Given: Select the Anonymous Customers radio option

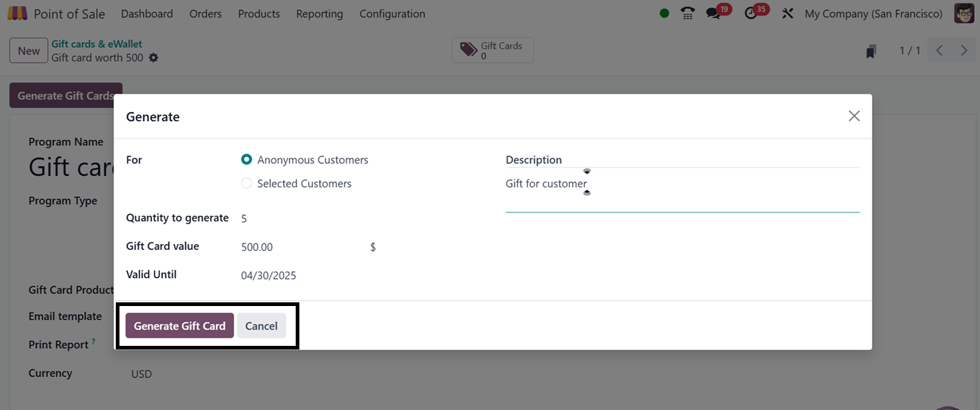Looking at the screenshot, I should point(247,159).
